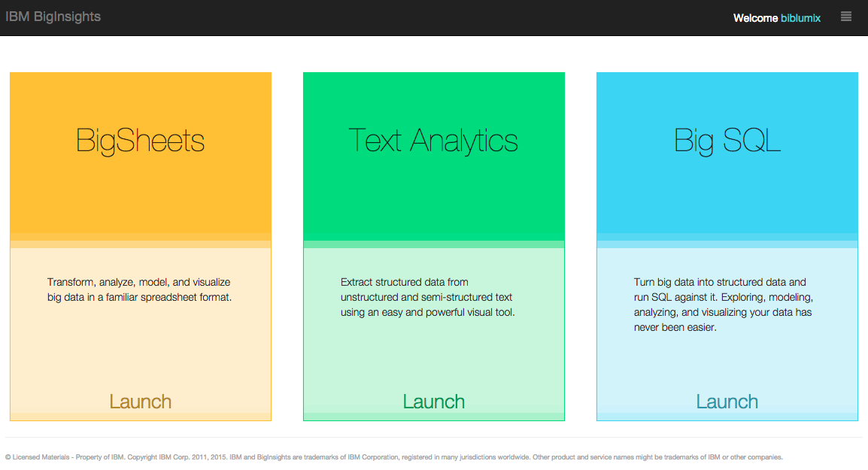Image resolution: width=868 pixels, height=470 pixels.
Task: Click the text 'Turn big data into structured data and'
Action: 720,282
